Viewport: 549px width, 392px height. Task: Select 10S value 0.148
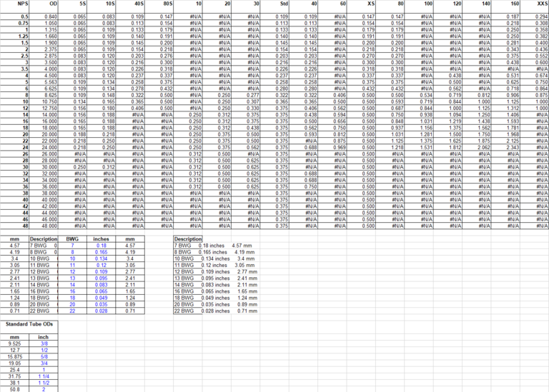click(102, 95)
